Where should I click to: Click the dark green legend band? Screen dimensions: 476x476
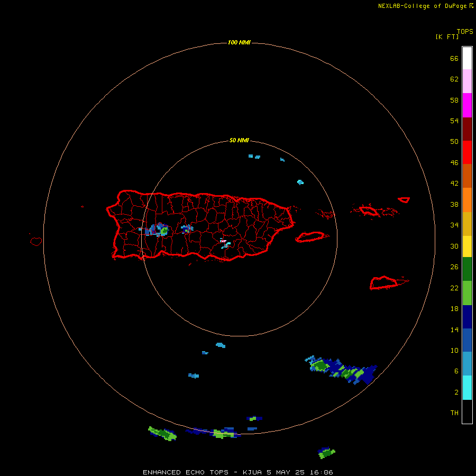click(x=467, y=269)
